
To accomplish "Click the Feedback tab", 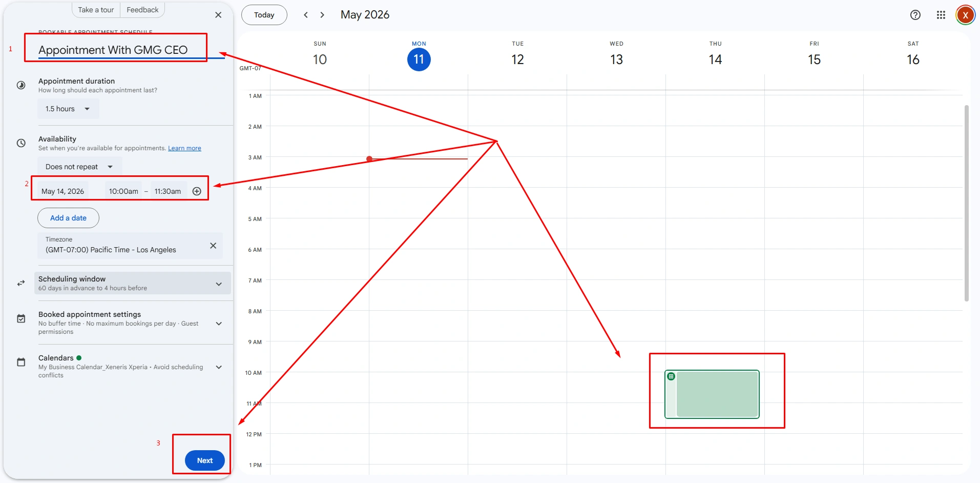I will pos(142,10).
